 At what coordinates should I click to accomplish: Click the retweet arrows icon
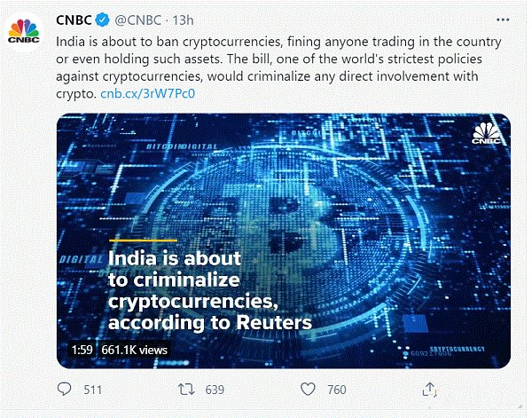coord(186,389)
